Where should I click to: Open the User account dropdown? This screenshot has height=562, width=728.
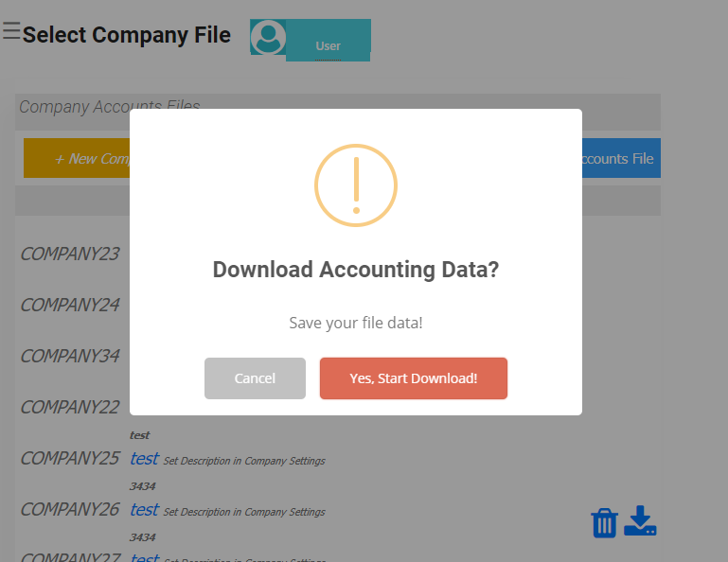pos(328,45)
